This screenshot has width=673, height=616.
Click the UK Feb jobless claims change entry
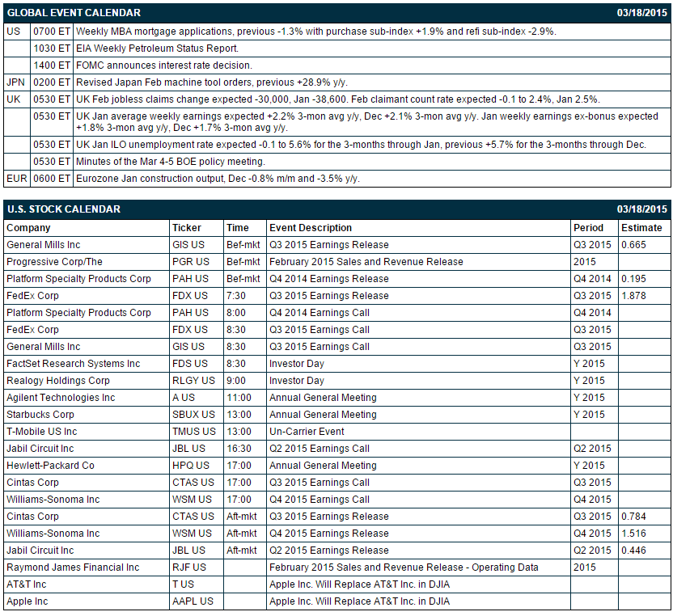point(338,99)
